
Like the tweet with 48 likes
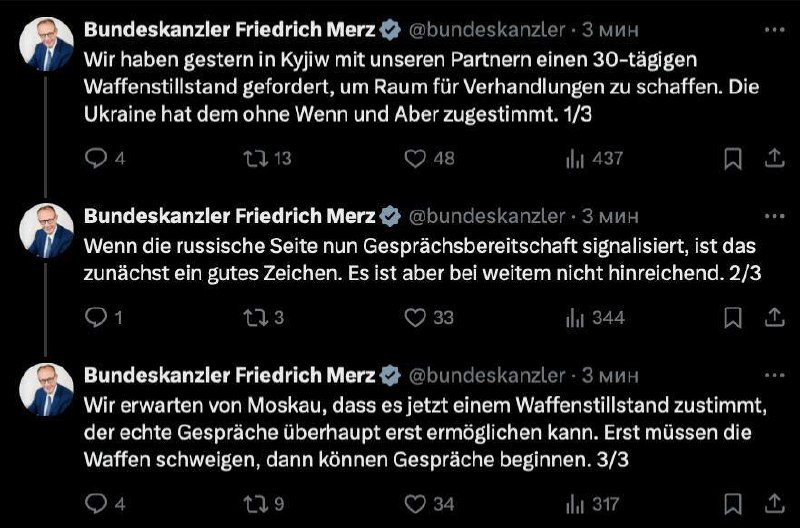coord(415,158)
